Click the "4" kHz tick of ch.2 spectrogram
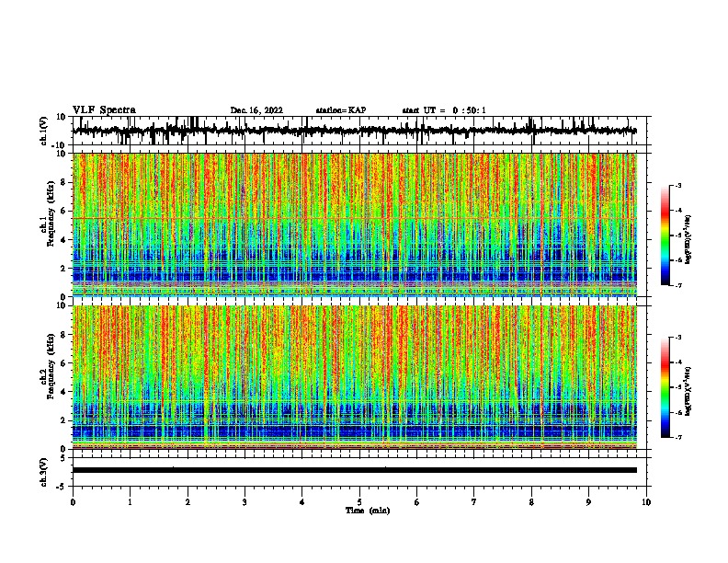Image resolution: width=728 pixels, height=563 pixels. (x=63, y=392)
